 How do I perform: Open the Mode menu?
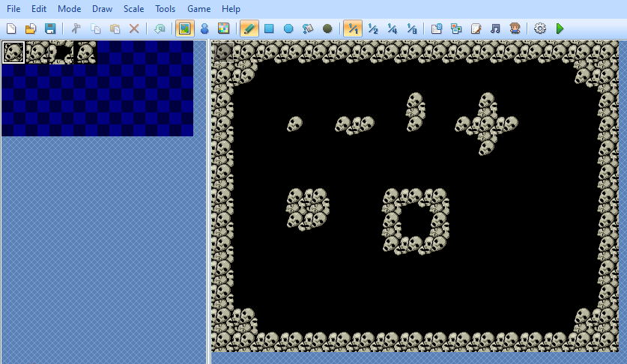point(69,9)
